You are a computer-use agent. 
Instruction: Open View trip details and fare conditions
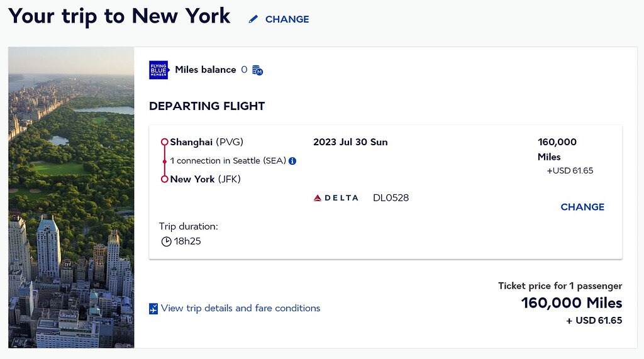[240, 308]
